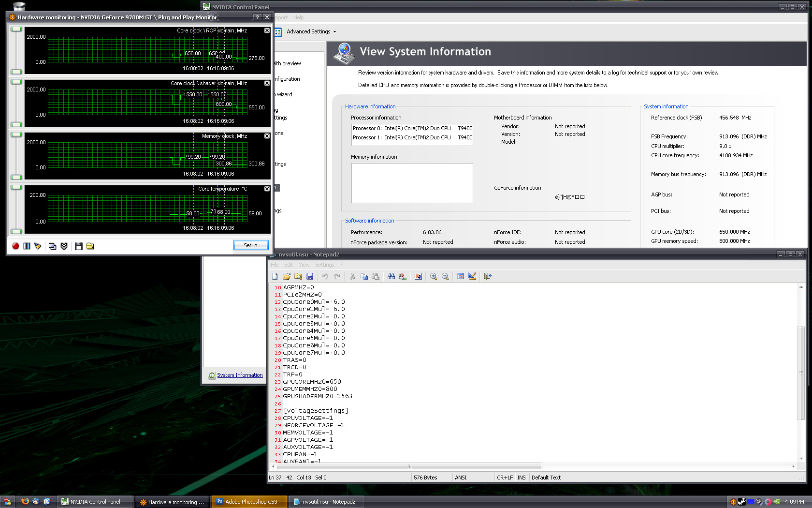Find text with the binoculars icon in Notepad2
This screenshot has height=508, width=812.
(x=391, y=276)
